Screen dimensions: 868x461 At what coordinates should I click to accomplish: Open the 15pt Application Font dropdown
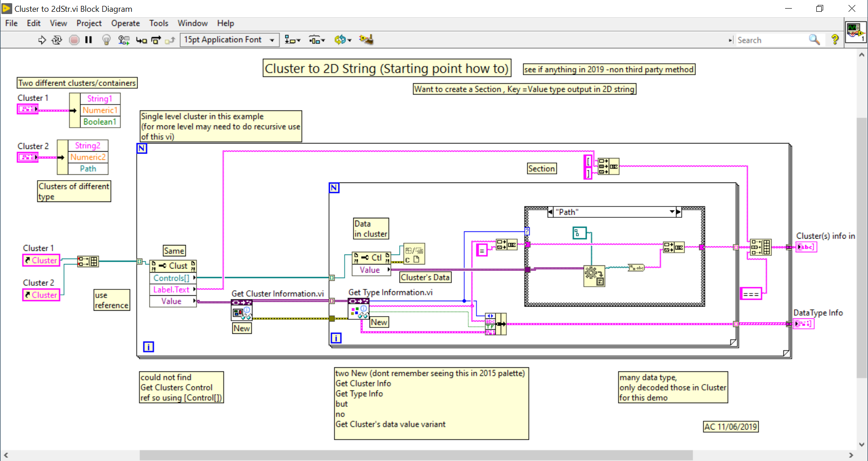click(229, 40)
